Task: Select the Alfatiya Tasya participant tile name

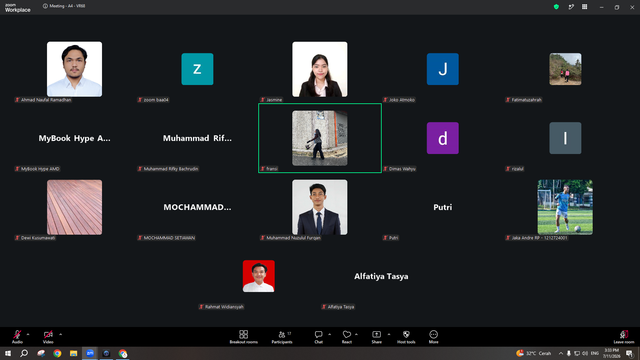Action: pos(381,276)
